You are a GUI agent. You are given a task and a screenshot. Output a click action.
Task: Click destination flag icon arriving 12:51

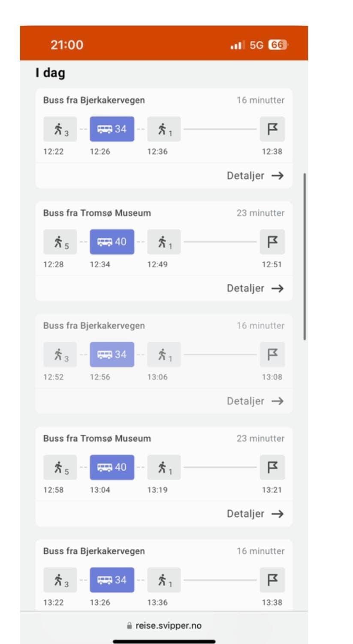click(272, 242)
